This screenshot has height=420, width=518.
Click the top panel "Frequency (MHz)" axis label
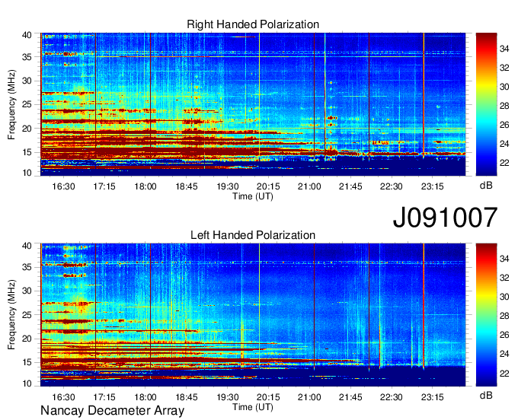11,104
